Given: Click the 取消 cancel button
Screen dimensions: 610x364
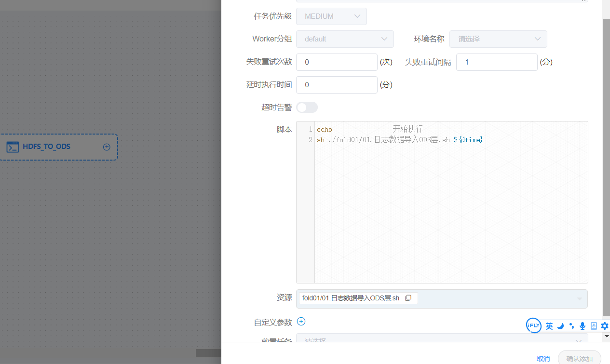Looking at the screenshot, I should point(543,359).
